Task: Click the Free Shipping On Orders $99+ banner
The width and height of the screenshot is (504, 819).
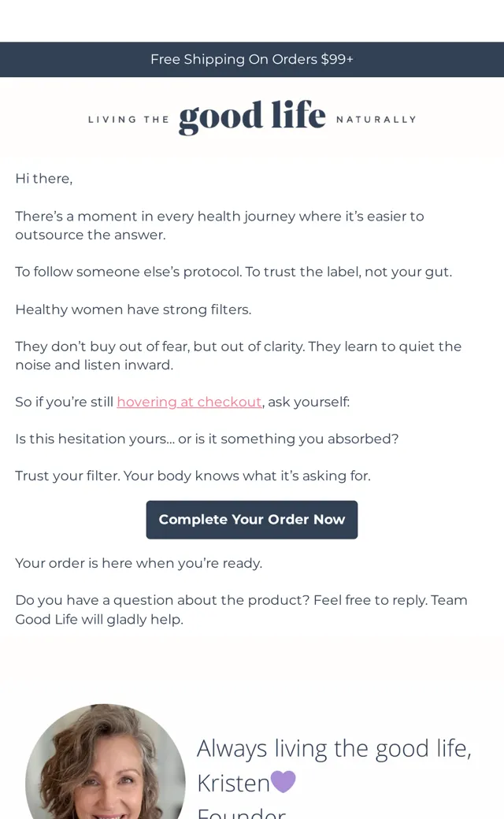Action: click(252, 60)
